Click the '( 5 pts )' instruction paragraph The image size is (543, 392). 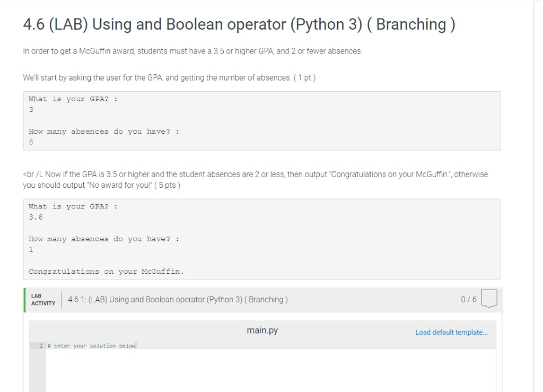pos(255,179)
